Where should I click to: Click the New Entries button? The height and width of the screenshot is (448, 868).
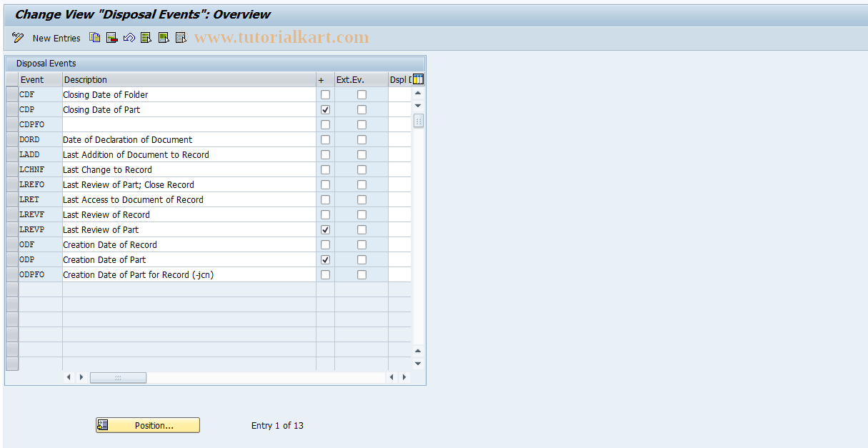[56, 39]
